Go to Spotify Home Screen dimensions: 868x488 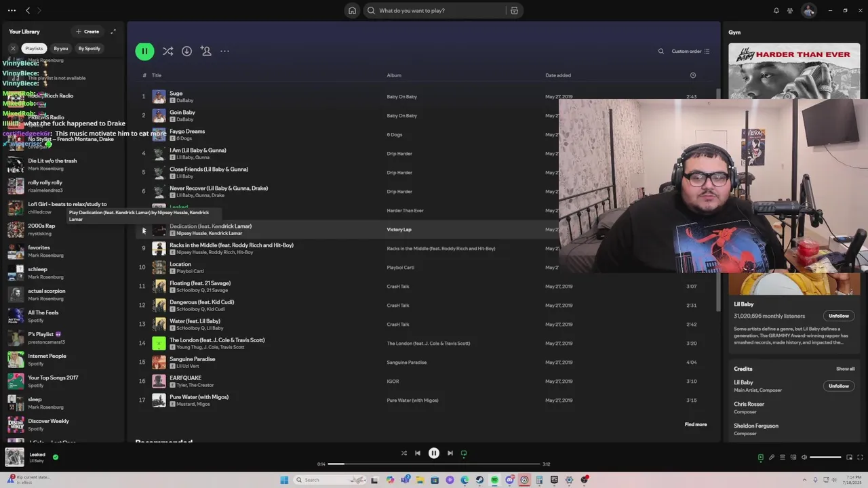tap(352, 10)
